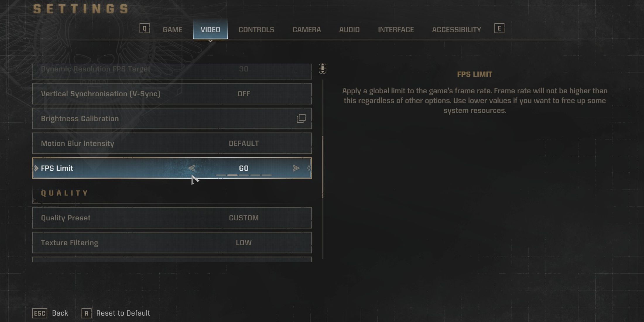Select the GAME tab
The image size is (644, 322).
click(x=172, y=29)
